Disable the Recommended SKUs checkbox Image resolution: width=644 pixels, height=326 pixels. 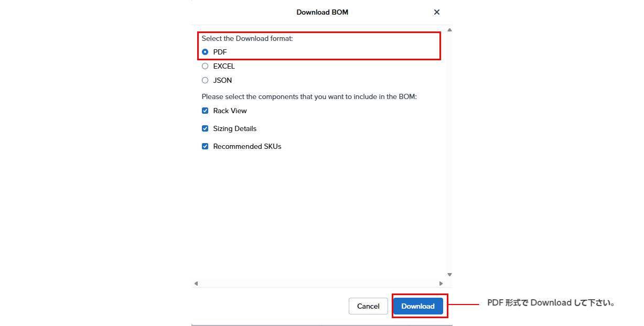(x=205, y=146)
